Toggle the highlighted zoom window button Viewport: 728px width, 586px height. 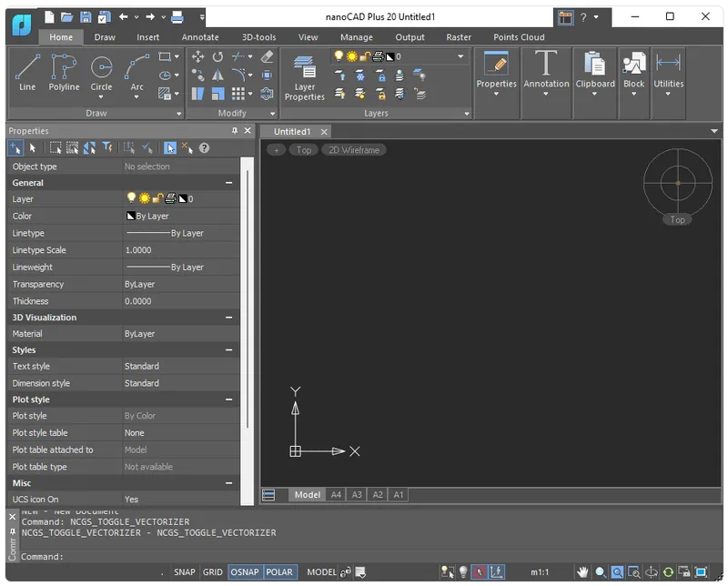point(617,572)
